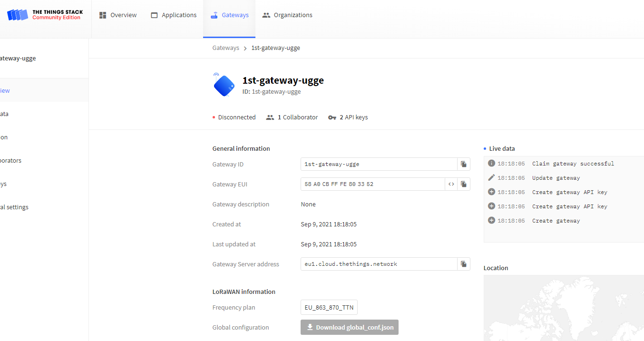Switch to the Applications tab
The width and height of the screenshot is (644, 341).
174,15
